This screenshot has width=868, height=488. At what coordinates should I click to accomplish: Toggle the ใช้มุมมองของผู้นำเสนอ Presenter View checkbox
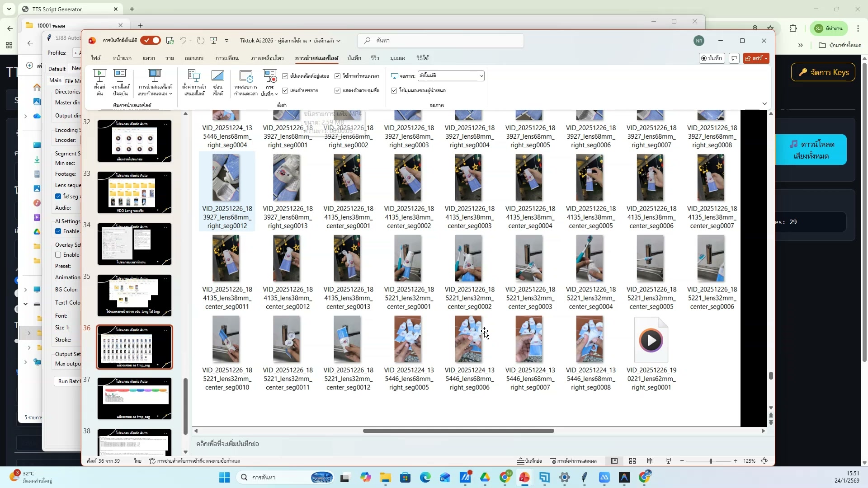click(x=394, y=90)
